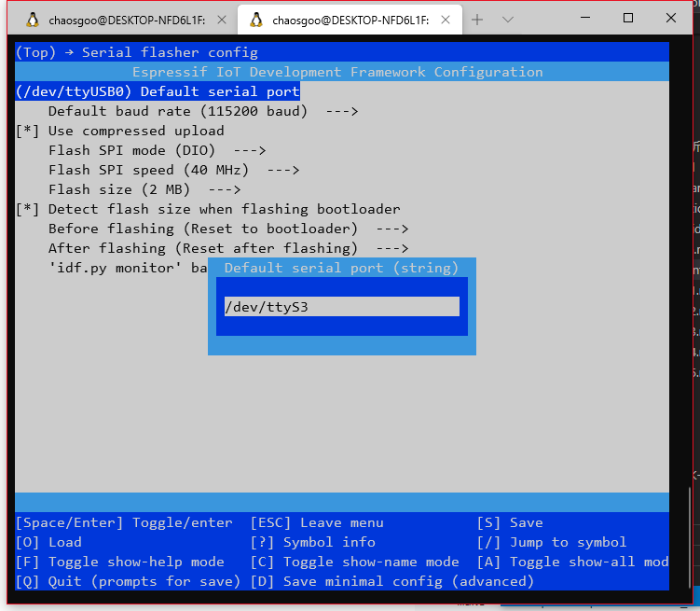This screenshot has width=700, height=611.
Task: Open the tab profile dropdown chevron
Action: coord(508,20)
